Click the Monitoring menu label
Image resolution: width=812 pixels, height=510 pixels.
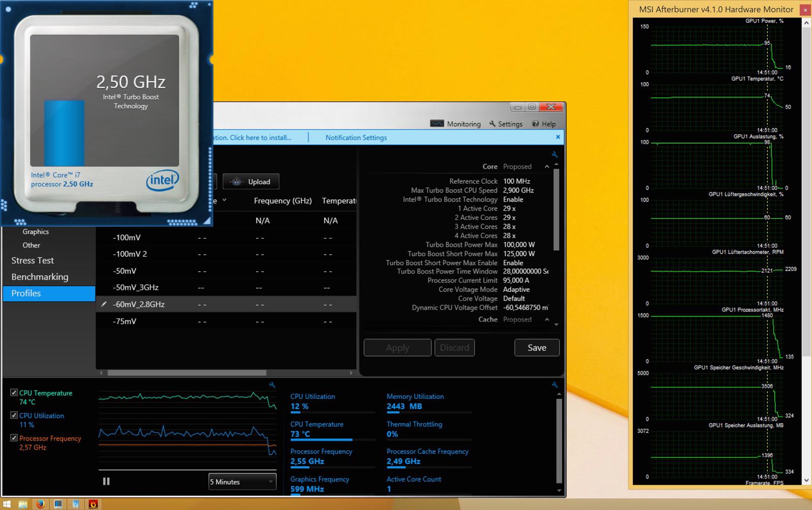(x=463, y=124)
